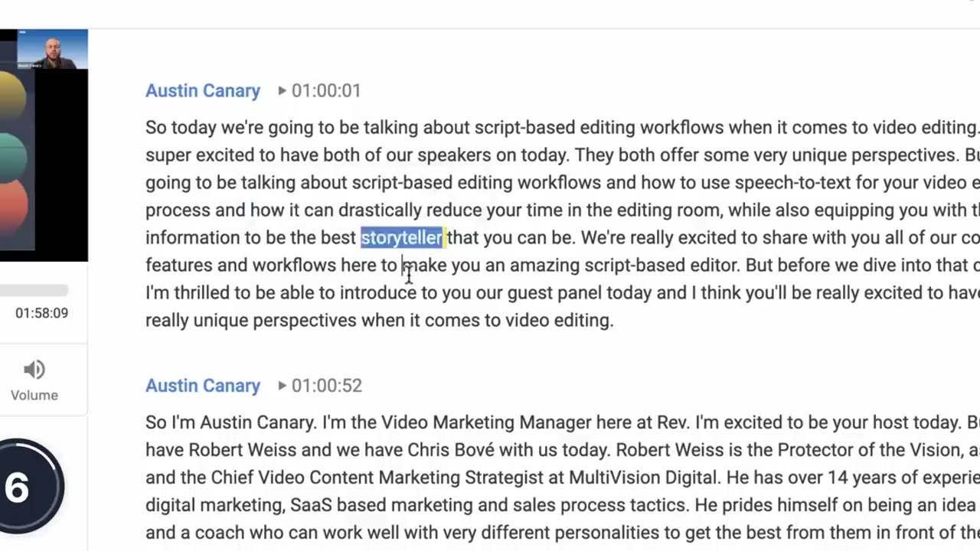Open first Austin Canary speaker label

pyautogui.click(x=203, y=90)
